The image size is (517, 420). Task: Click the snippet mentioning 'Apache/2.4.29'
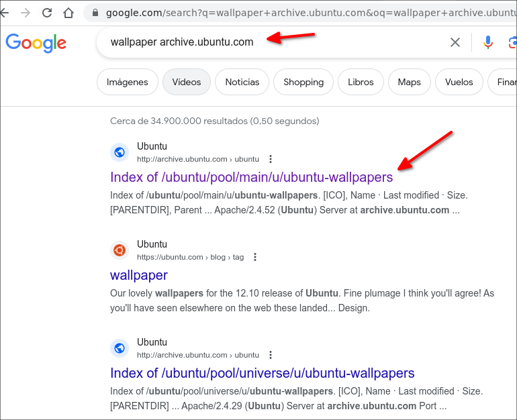click(x=296, y=399)
